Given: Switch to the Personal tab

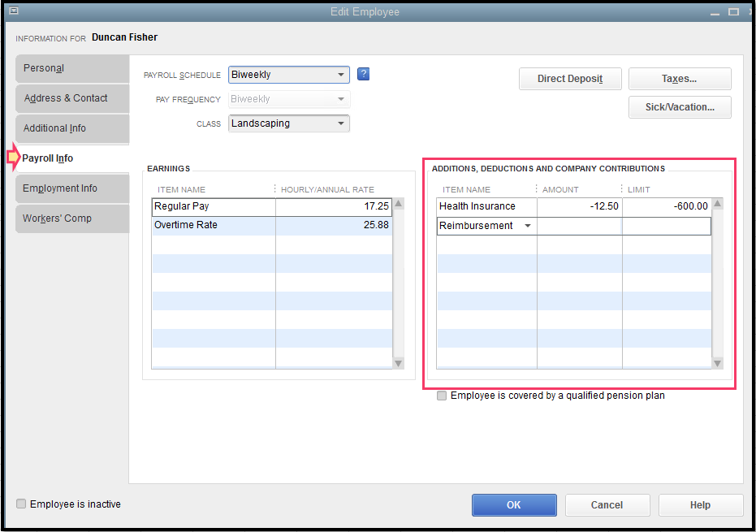Looking at the screenshot, I should 72,68.
